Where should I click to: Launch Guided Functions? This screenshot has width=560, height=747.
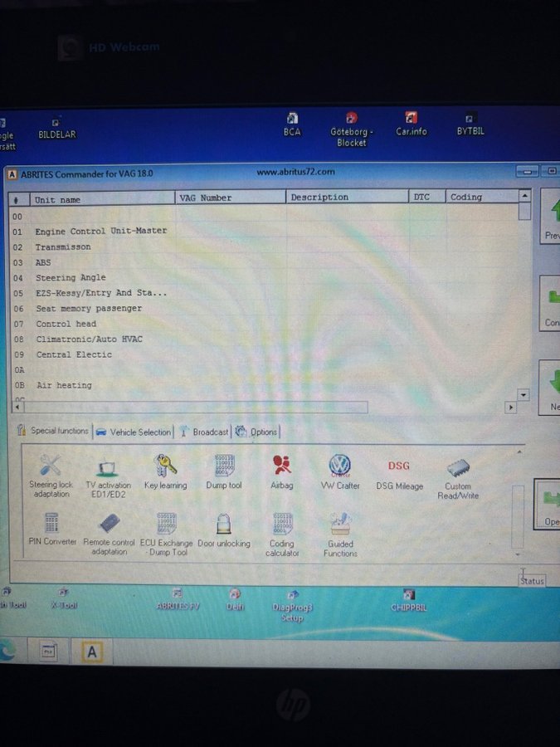point(340,526)
